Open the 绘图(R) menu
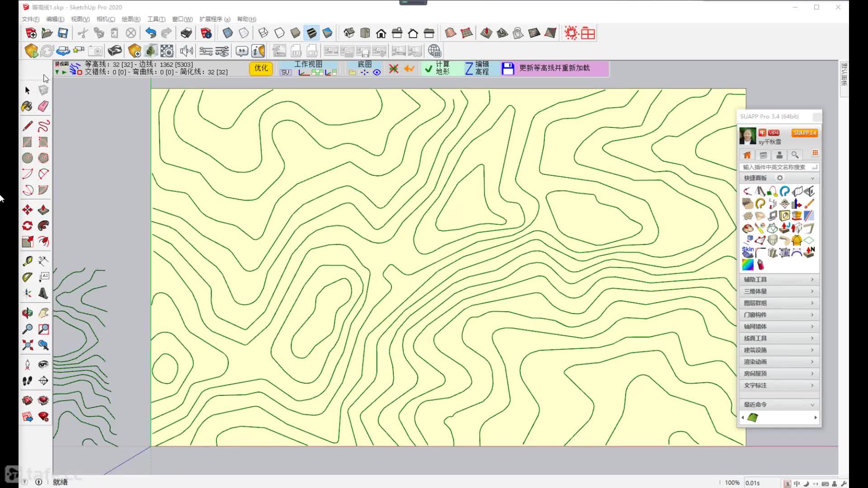The width and height of the screenshot is (868, 488). [131, 19]
